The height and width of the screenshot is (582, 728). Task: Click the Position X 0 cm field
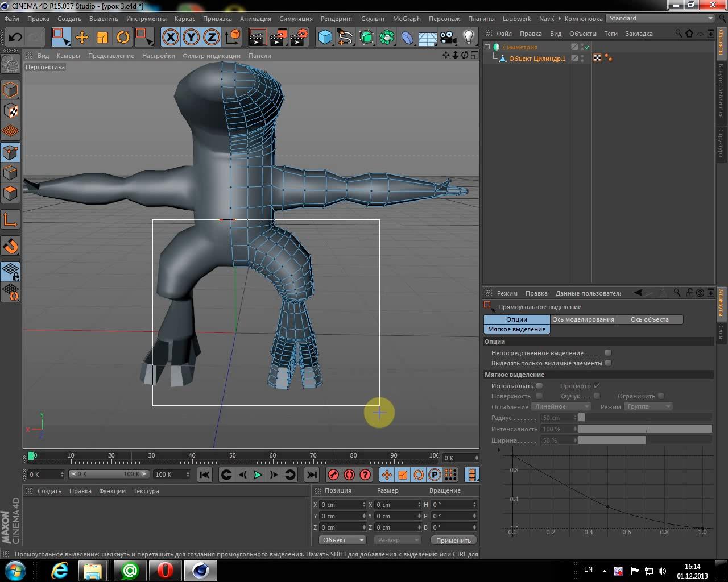click(x=343, y=505)
